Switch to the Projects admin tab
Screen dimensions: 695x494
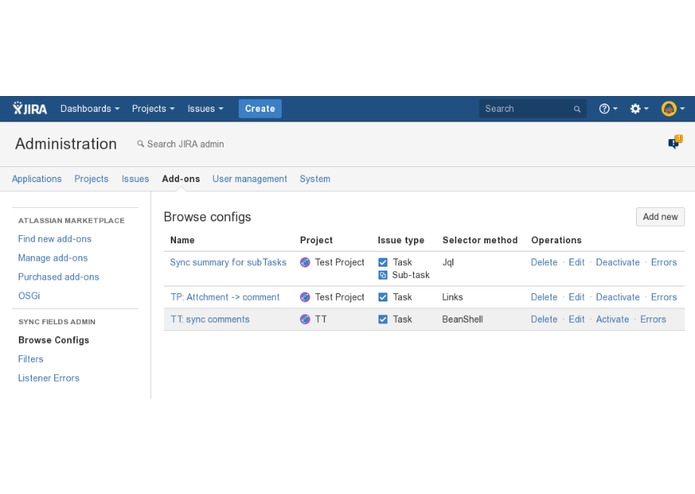[x=91, y=179]
